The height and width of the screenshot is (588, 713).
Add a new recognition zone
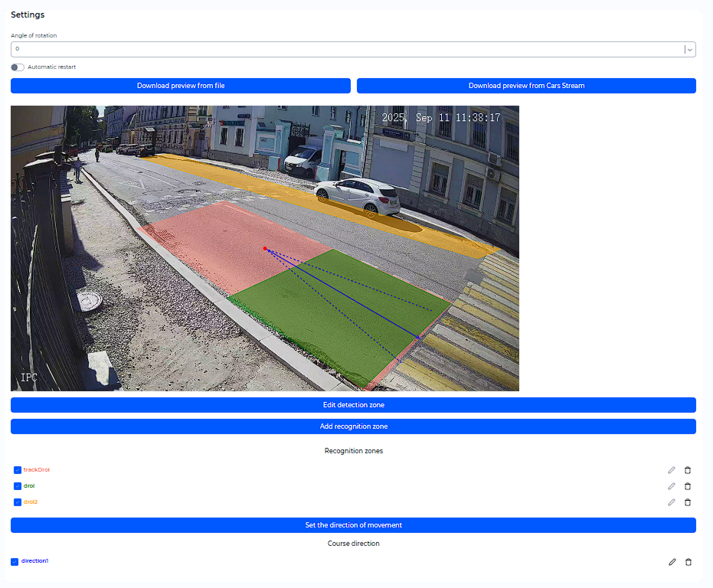point(353,426)
